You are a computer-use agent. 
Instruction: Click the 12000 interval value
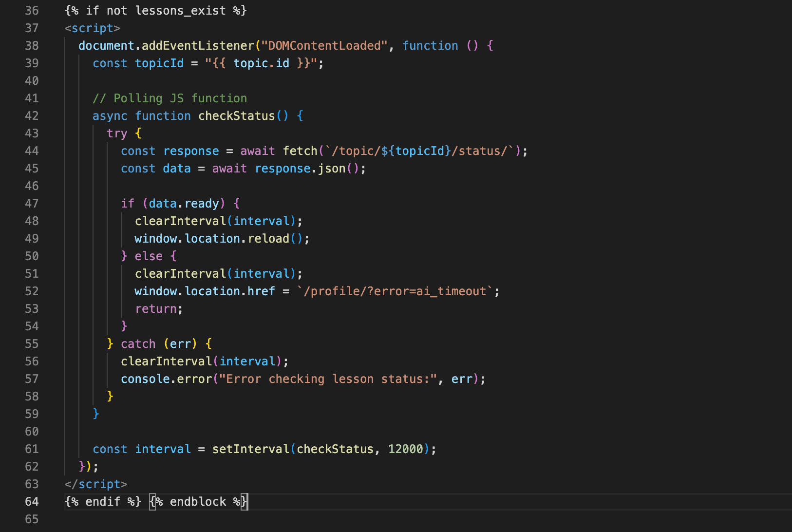pos(405,449)
